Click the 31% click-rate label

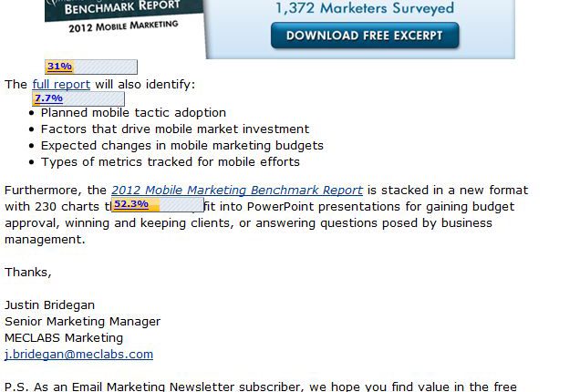(59, 67)
